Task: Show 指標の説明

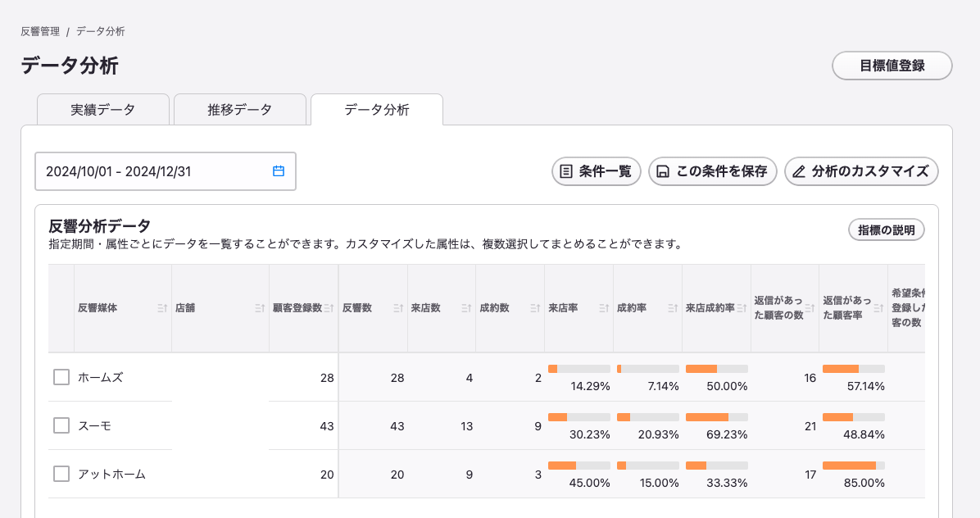Action: [x=887, y=230]
